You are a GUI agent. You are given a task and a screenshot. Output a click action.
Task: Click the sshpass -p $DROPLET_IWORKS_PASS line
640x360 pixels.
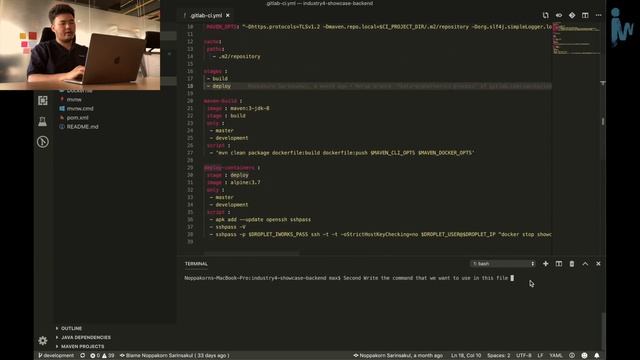coord(380,234)
